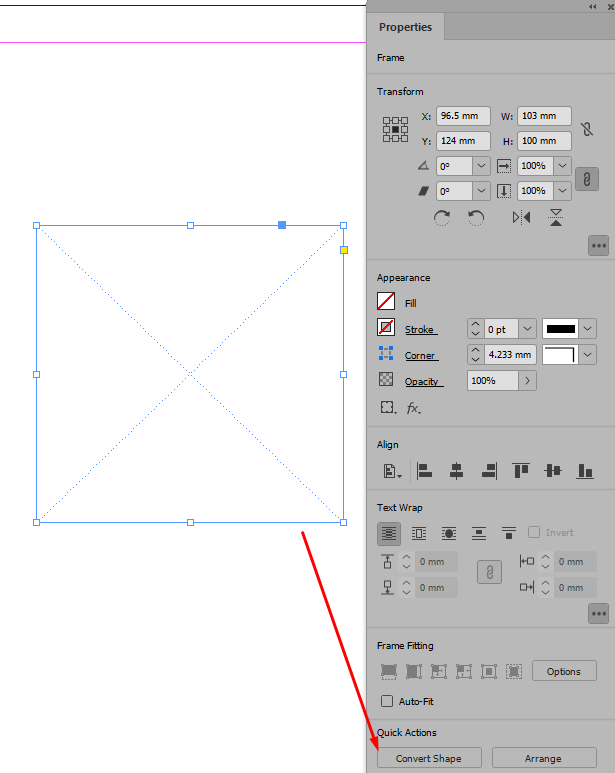Open the scale Y percentage dropdown

tap(562, 191)
